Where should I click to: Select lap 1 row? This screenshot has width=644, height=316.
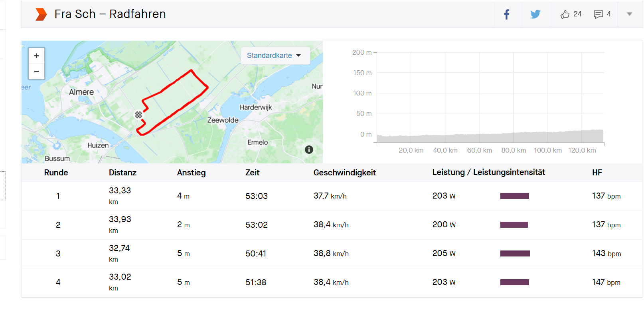[58, 196]
